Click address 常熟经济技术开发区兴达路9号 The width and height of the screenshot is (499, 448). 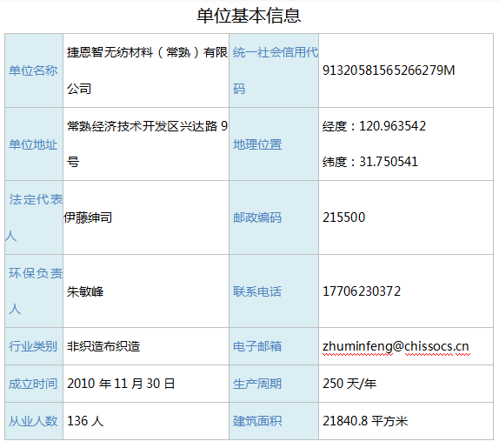147,144
